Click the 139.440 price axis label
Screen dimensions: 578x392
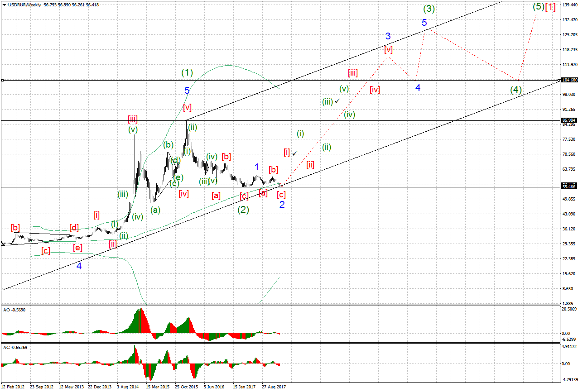[x=569, y=5]
